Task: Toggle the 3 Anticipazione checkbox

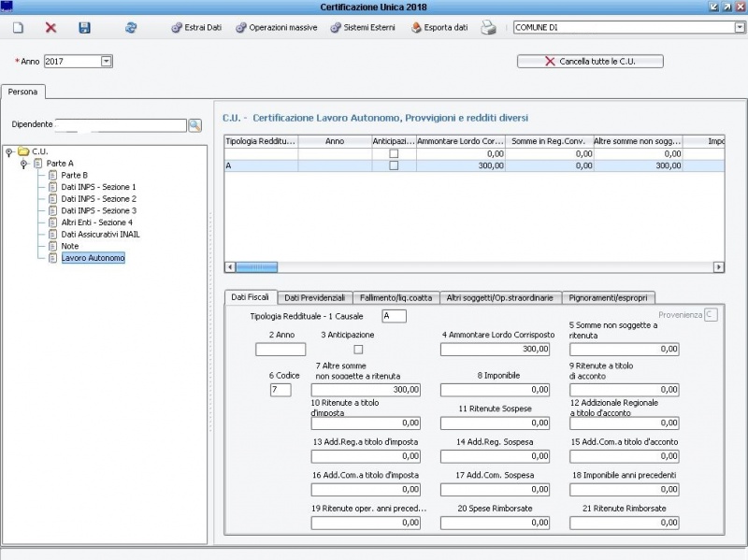Action: point(358,350)
